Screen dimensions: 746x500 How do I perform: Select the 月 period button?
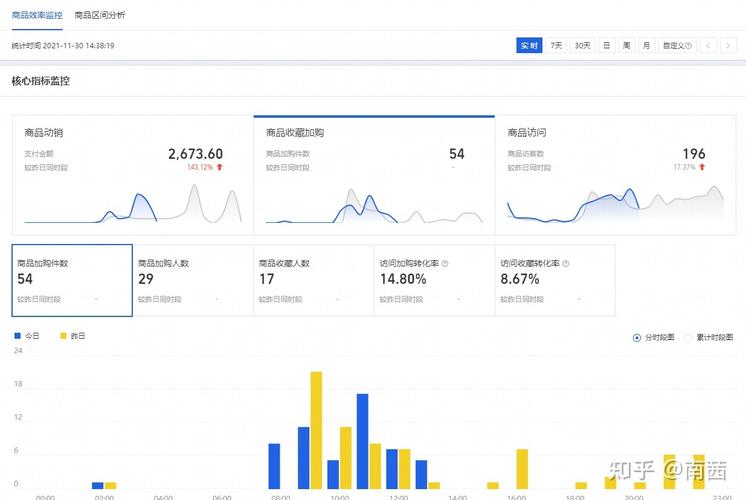click(647, 46)
